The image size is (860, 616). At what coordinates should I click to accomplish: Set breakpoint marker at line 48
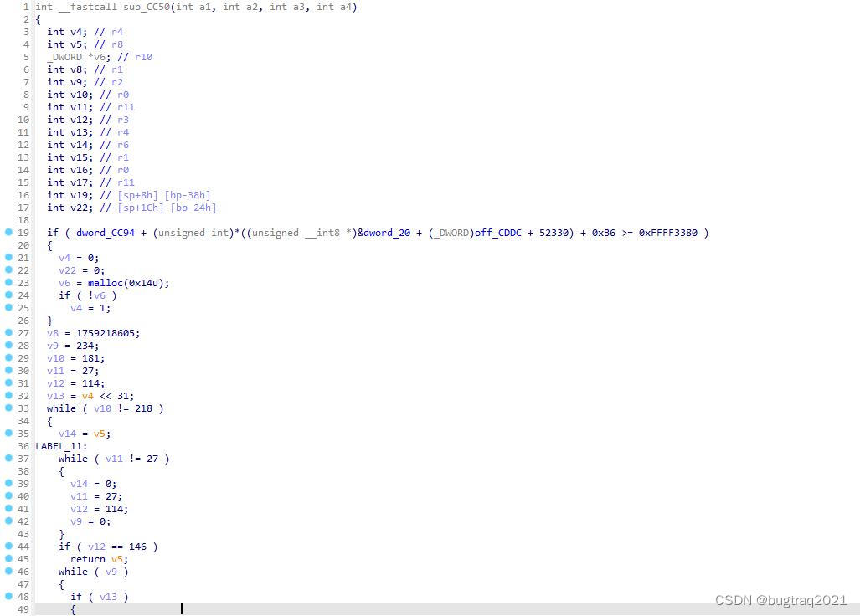point(8,596)
